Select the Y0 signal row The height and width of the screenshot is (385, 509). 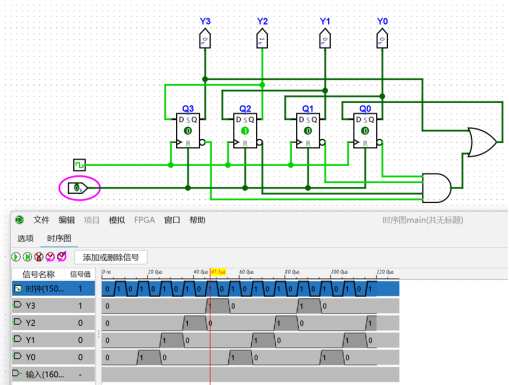[x=53, y=357]
